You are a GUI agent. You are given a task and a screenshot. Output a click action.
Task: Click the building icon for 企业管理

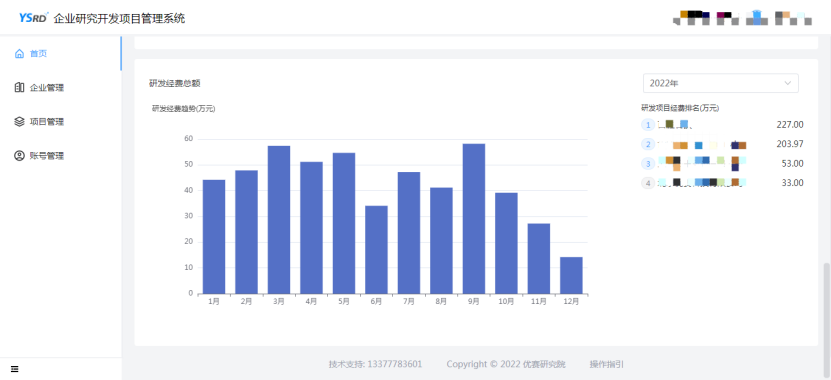(20, 87)
